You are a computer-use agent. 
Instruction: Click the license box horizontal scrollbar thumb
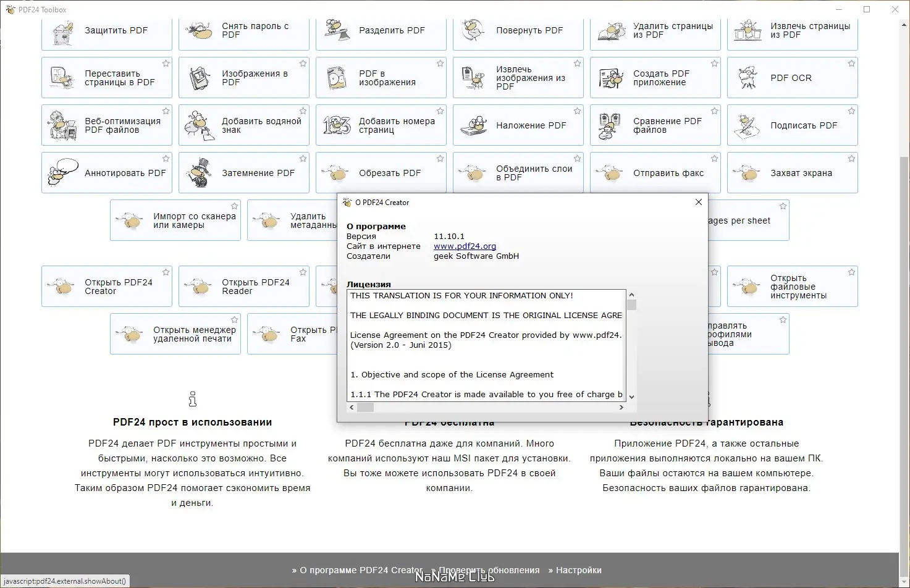(366, 407)
